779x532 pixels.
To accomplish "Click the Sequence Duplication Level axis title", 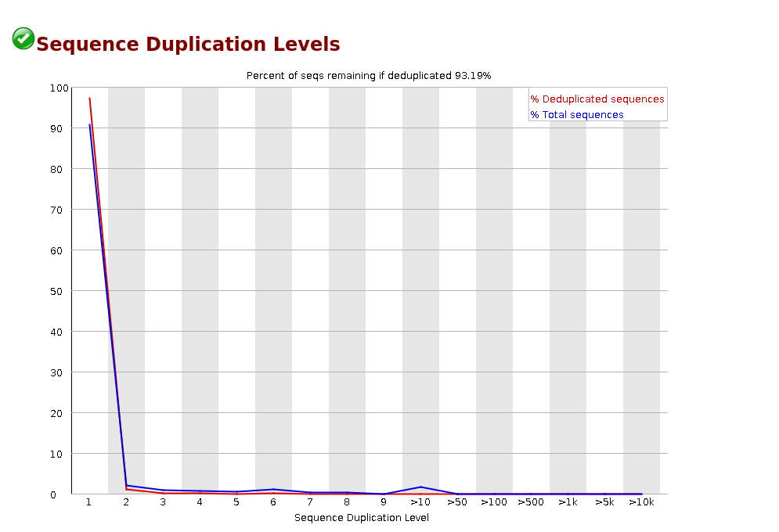I will click(x=361, y=518).
